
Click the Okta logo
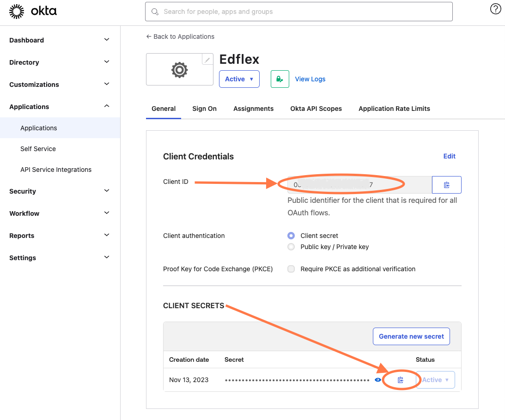tap(33, 11)
